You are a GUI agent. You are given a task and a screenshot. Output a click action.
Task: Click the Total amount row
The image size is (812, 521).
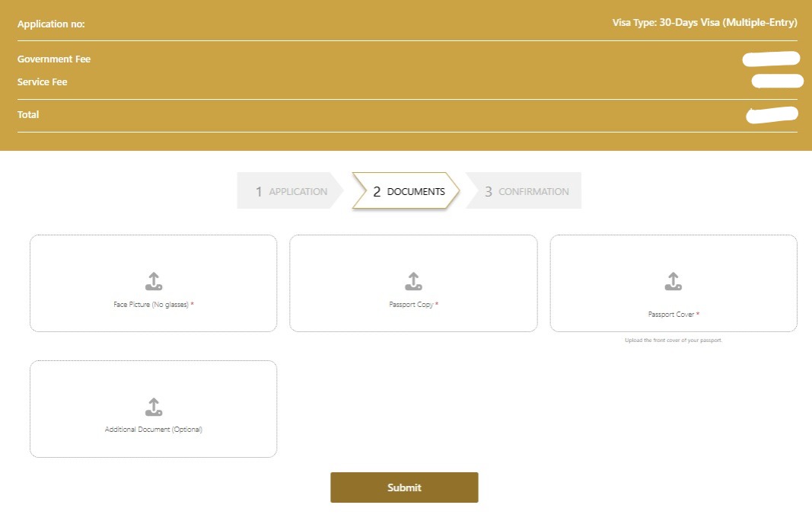pyautogui.click(x=27, y=114)
